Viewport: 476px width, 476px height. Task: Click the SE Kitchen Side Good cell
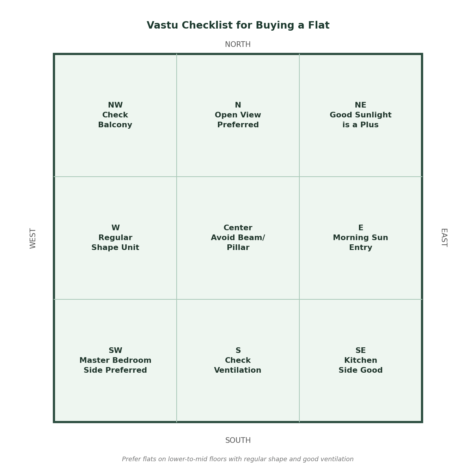pos(361,361)
